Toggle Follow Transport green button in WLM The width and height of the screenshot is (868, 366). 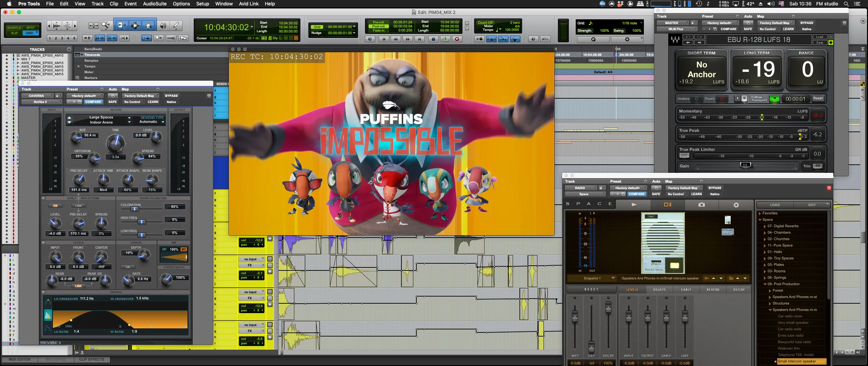pyautogui.click(x=774, y=99)
